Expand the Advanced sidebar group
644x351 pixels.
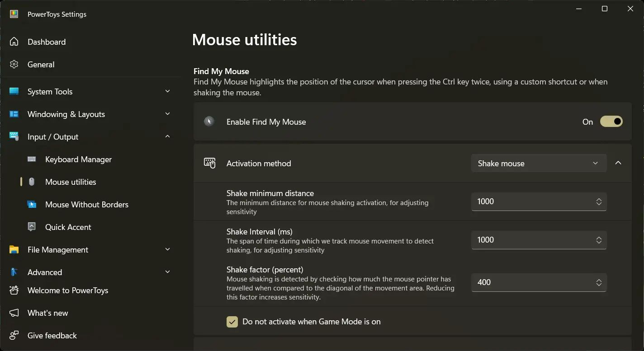[90, 272]
